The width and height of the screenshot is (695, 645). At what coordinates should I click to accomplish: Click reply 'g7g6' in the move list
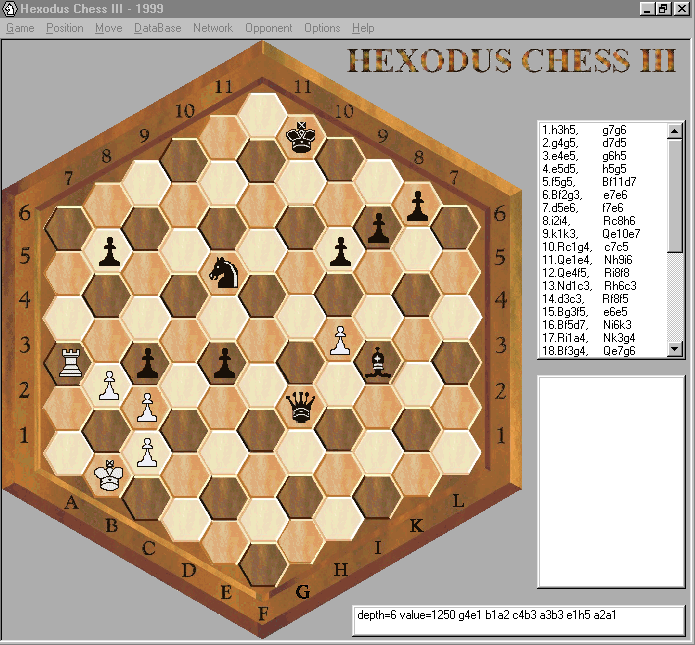614,130
